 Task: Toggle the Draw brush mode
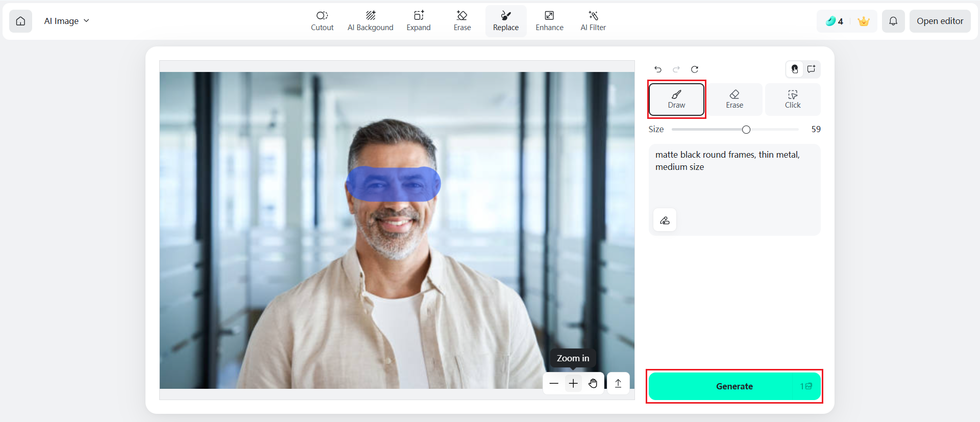[676, 100]
